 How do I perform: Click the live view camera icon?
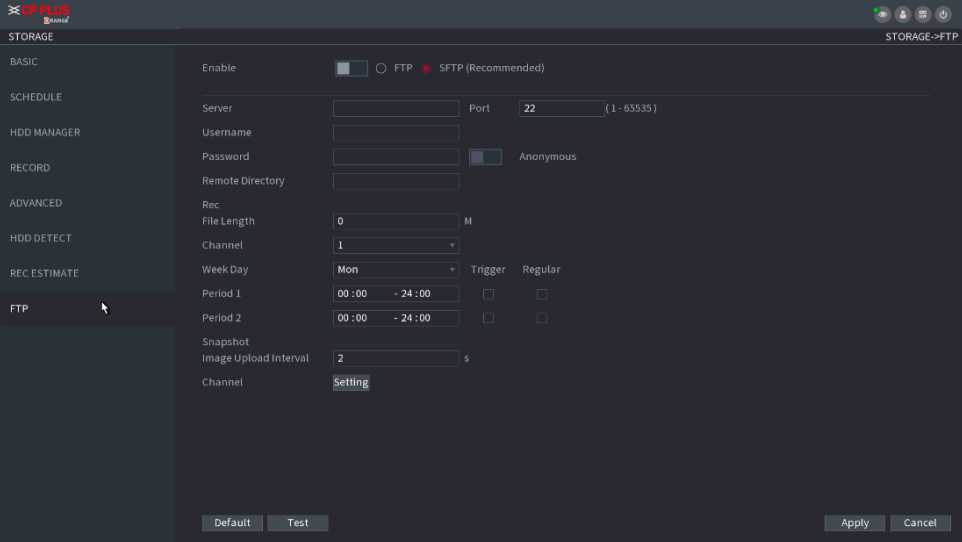pyautogui.click(x=883, y=14)
